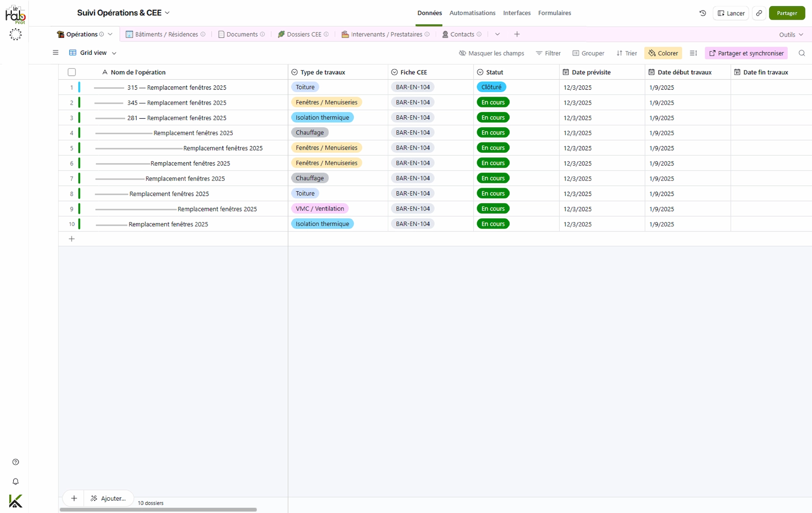This screenshot has height=513, width=812.
Task: Open the Grouper options
Action: (x=588, y=53)
